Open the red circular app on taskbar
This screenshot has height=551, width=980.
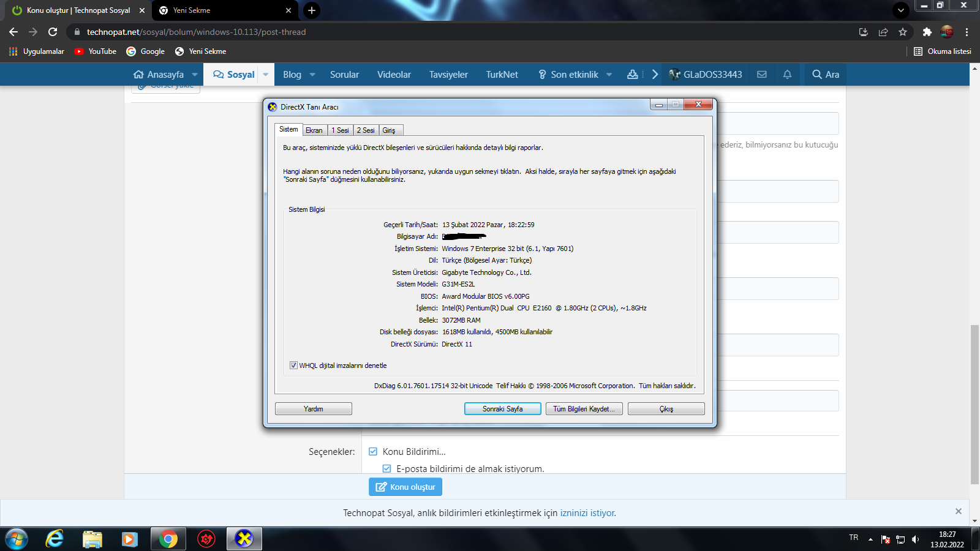(x=206, y=539)
